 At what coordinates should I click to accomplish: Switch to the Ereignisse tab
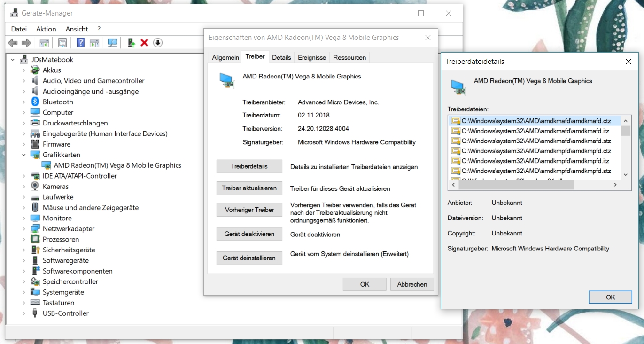[312, 57]
